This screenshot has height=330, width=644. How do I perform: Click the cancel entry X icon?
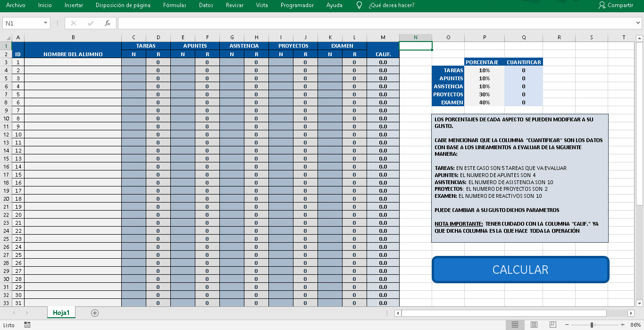click(74, 23)
